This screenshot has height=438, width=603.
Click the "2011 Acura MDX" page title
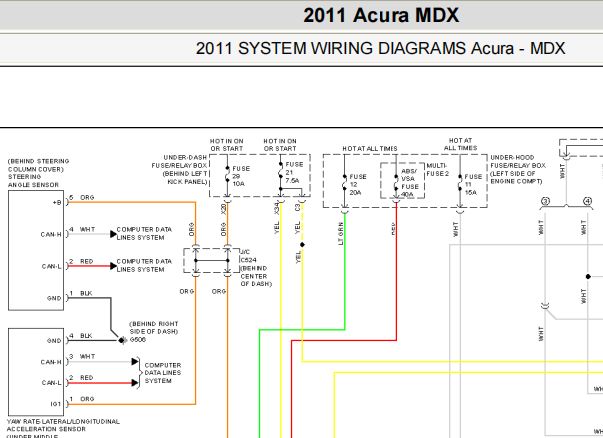tap(381, 15)
